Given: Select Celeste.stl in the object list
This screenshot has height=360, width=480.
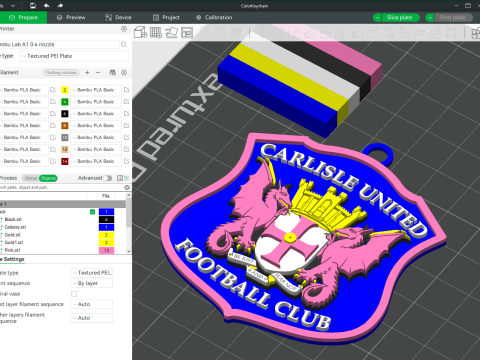Looking at the screenshot, I should [x=15, y=227].
